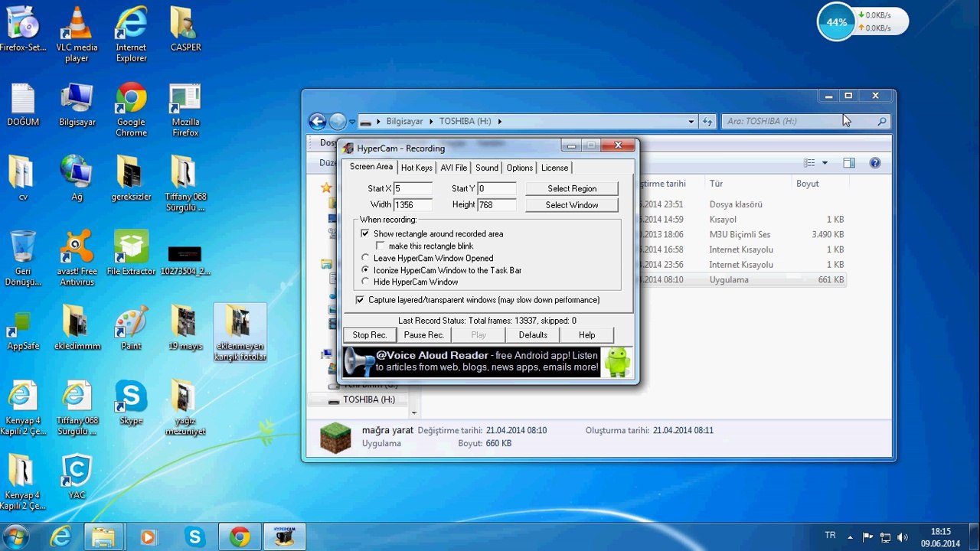Click the Explorer search box Ara: TOSHIBA (H:)
The image size is (980, 551).
[x=805, y=121]
